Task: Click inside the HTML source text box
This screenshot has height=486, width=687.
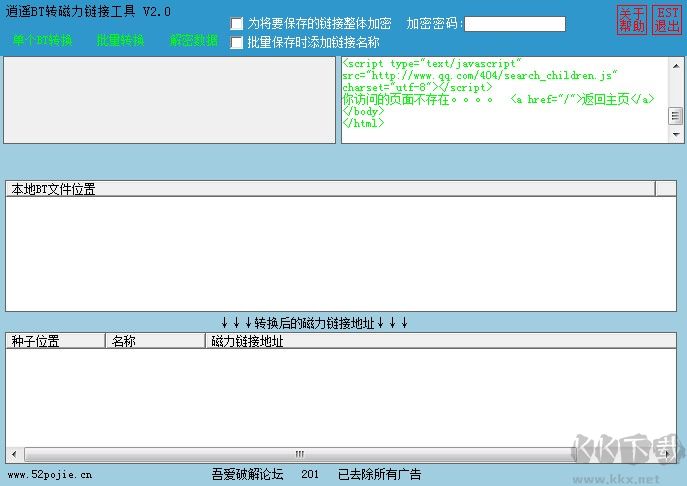Action: [x=505, y=100]
